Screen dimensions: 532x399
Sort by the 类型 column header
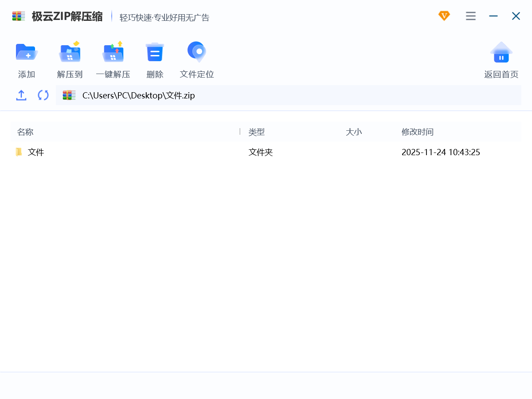click(x=257, y=132)
